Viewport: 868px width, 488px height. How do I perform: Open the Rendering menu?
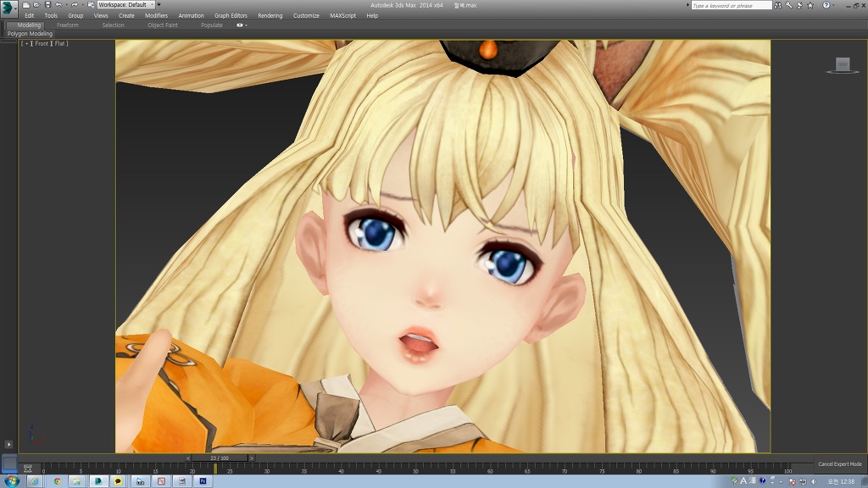270,15
